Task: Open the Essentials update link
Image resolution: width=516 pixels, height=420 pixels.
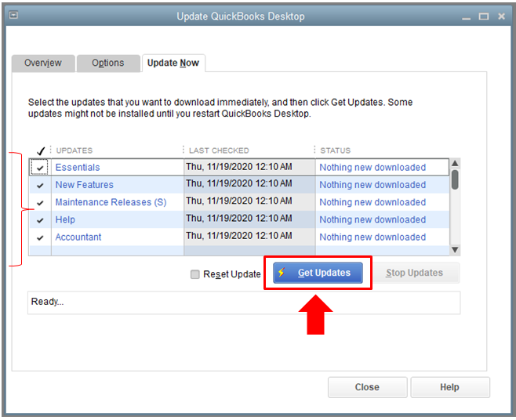Action: (78, 168)
